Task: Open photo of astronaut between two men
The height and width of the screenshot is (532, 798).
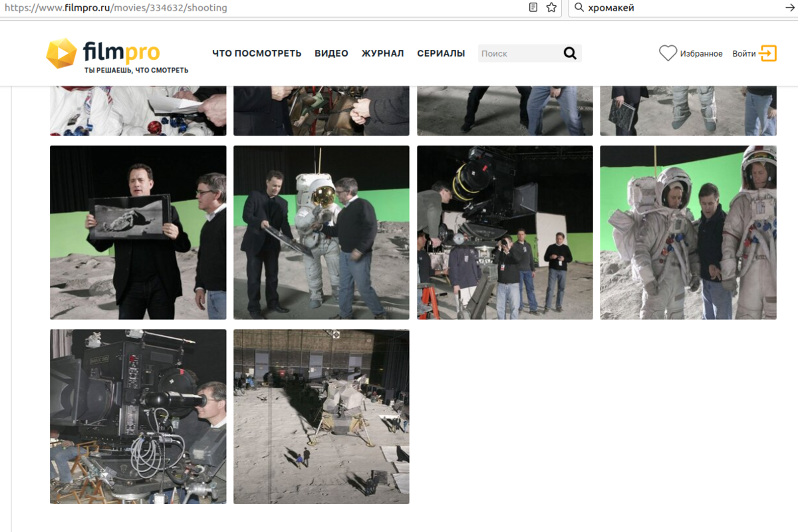Action: [321, 233]
